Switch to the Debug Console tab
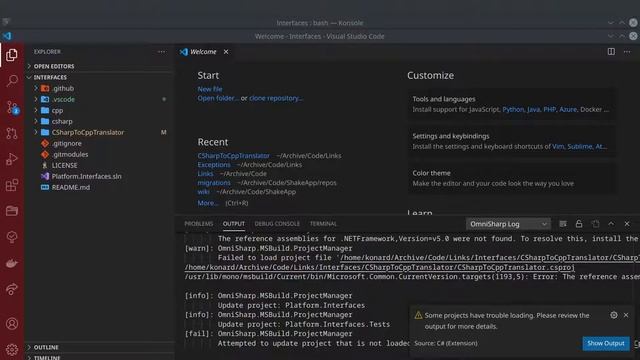Image resolution: width=640 pixels, height=360 pixels. [x=277, y=224]
